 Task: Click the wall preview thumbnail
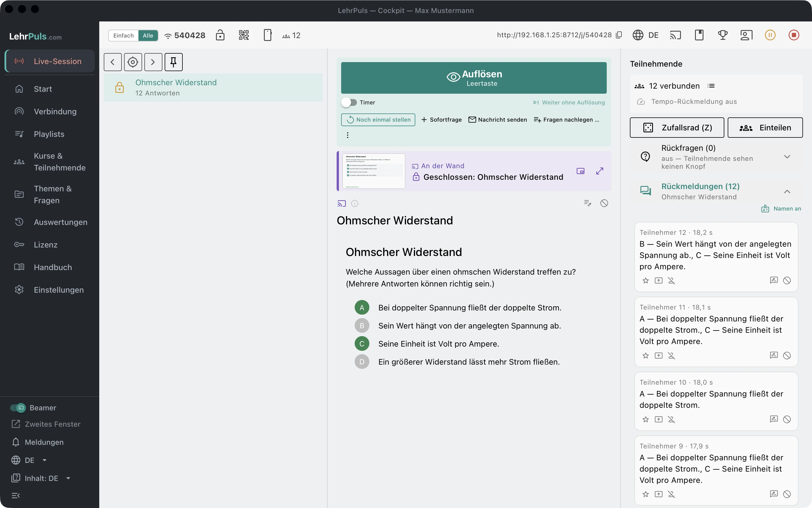pos(374,171)
